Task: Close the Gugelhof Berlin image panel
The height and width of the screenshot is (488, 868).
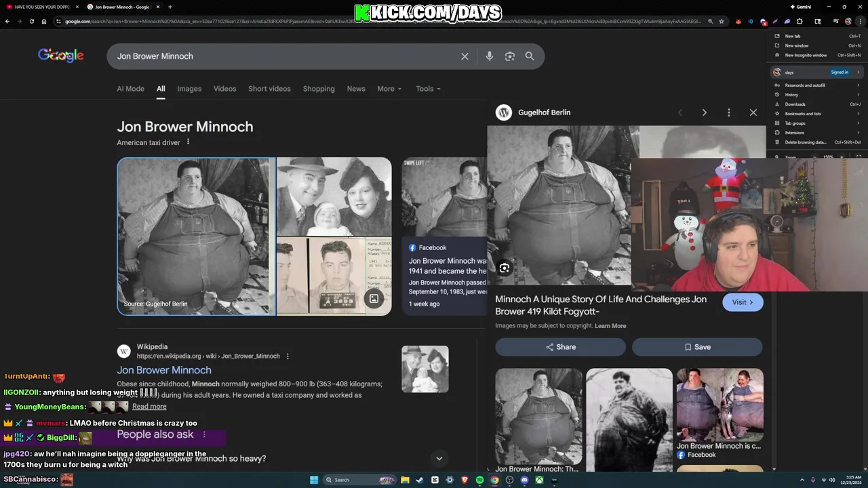Action: click(x=753, y=113)
